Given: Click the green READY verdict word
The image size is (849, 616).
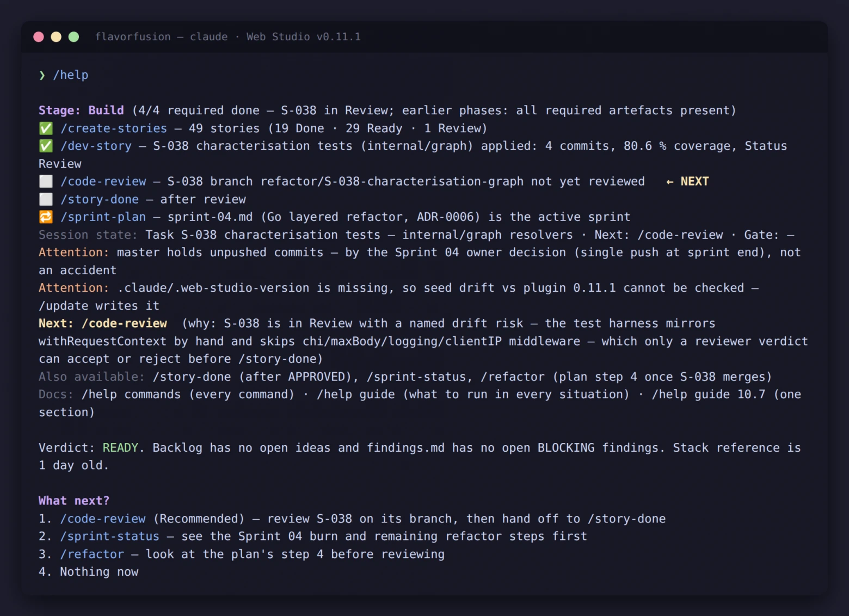Looking at the screenshot, I should point(120,448).
